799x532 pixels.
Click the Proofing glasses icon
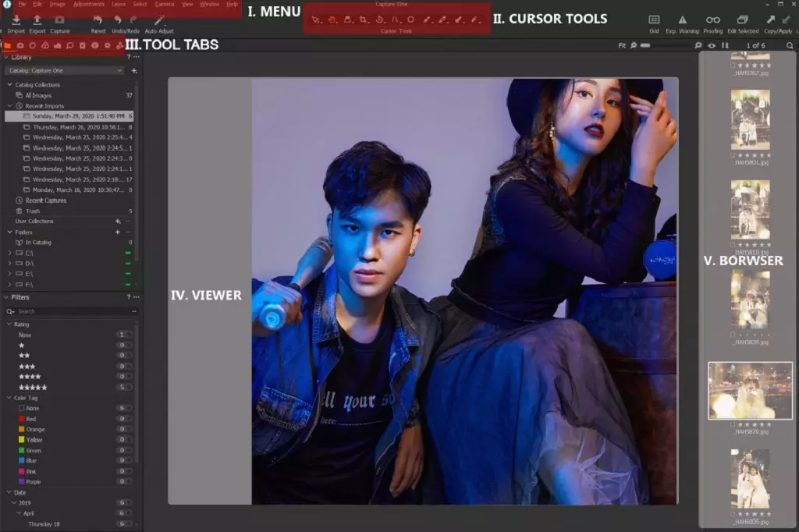point(713,20)
